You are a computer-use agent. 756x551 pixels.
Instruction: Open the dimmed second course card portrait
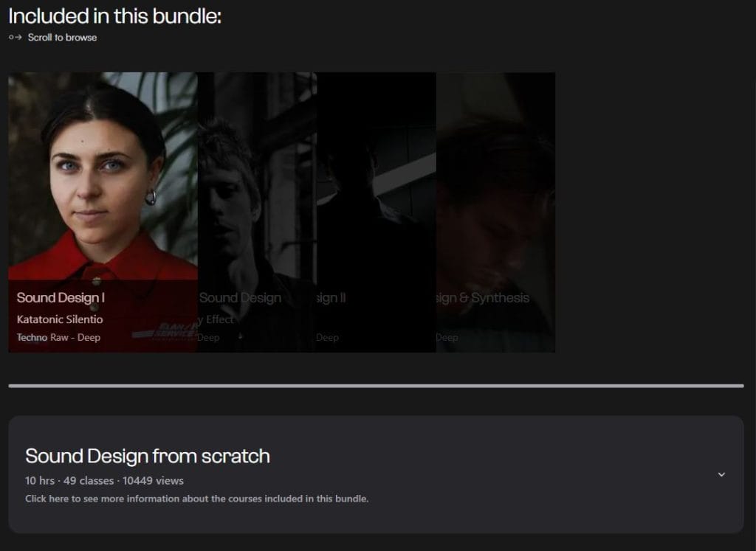point(257,212)
